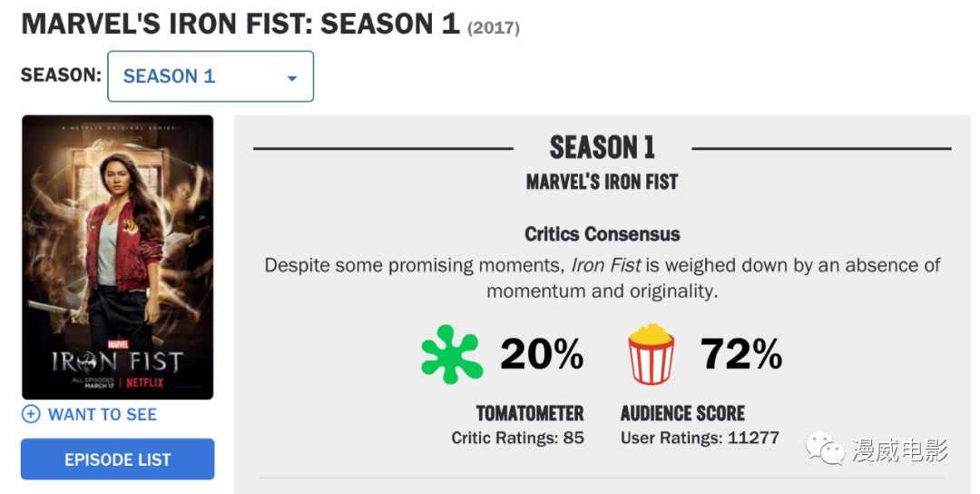Viewport: 980px width, 494px height.
Task: Select the AUDIENCE SCORE label
Action: point(682,413)
